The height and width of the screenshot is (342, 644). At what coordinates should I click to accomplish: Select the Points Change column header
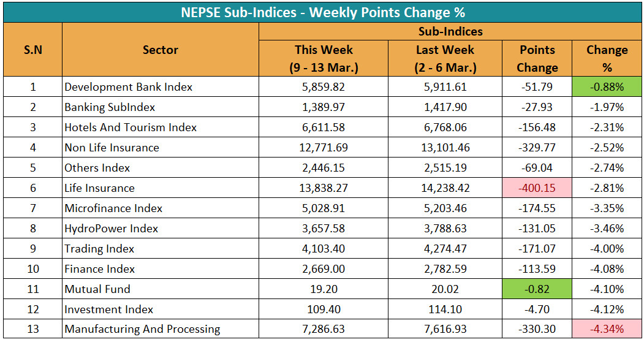pos(537,58)
